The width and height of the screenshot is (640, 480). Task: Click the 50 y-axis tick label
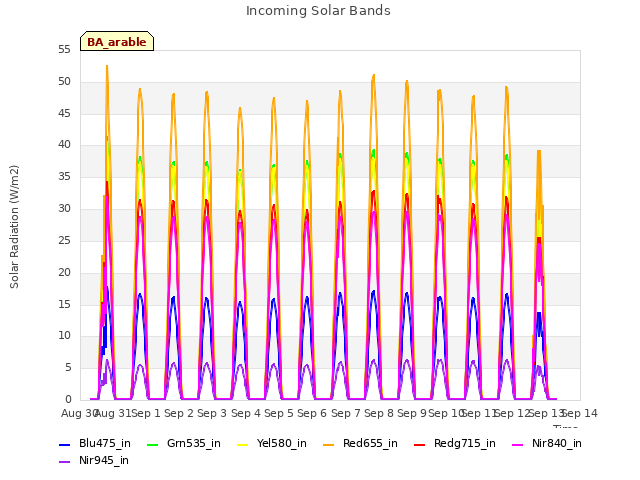click(x=64, y=82)
